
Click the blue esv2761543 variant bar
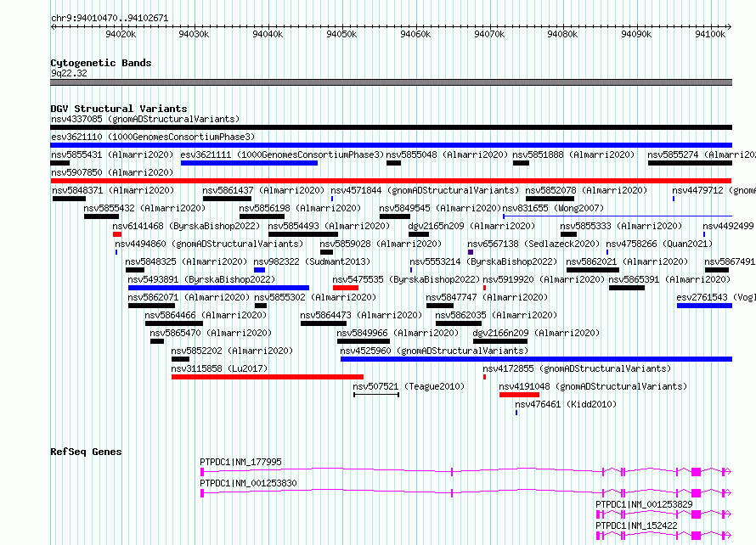(x=704, y=306)
